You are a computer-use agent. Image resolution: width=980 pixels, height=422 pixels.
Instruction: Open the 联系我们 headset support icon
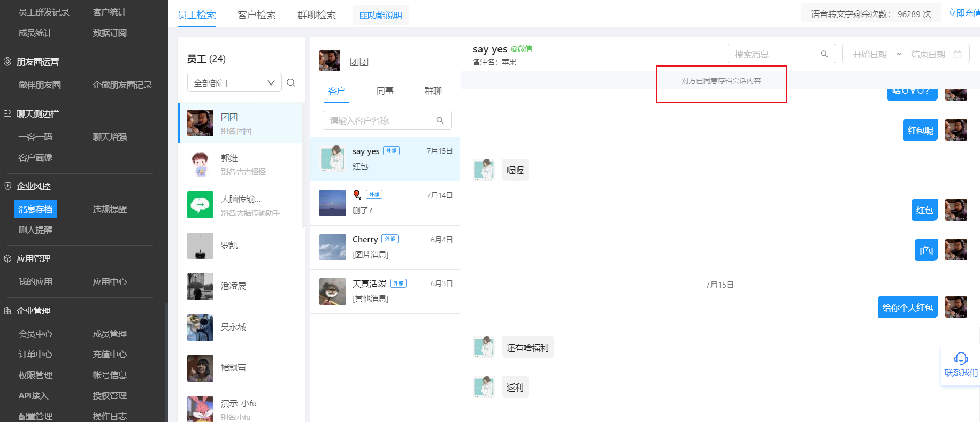(961, 358)
